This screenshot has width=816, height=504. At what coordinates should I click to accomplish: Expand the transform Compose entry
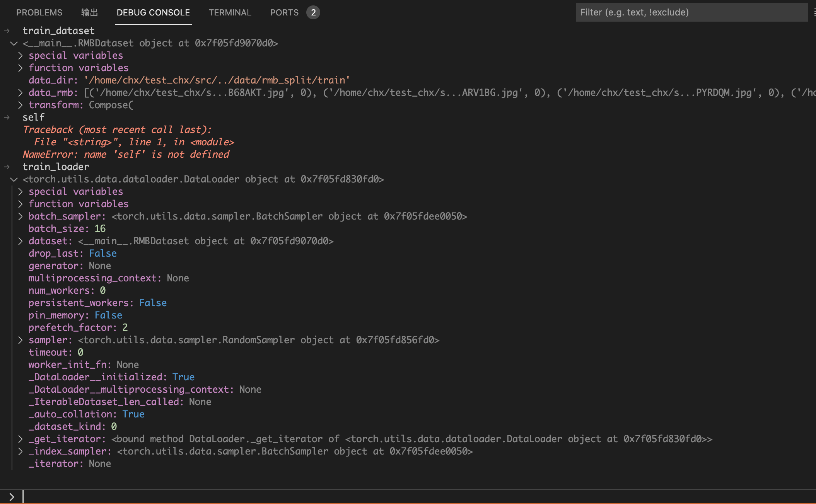pyautogui.click(x=20, y=105)
